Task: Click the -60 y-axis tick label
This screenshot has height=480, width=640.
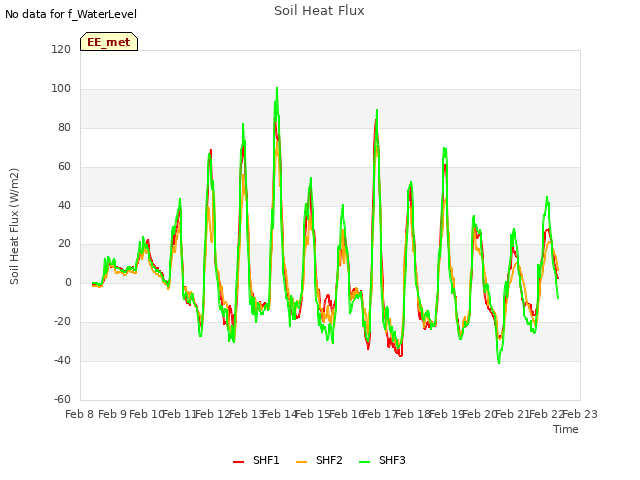Action: [x=62, y=399]
